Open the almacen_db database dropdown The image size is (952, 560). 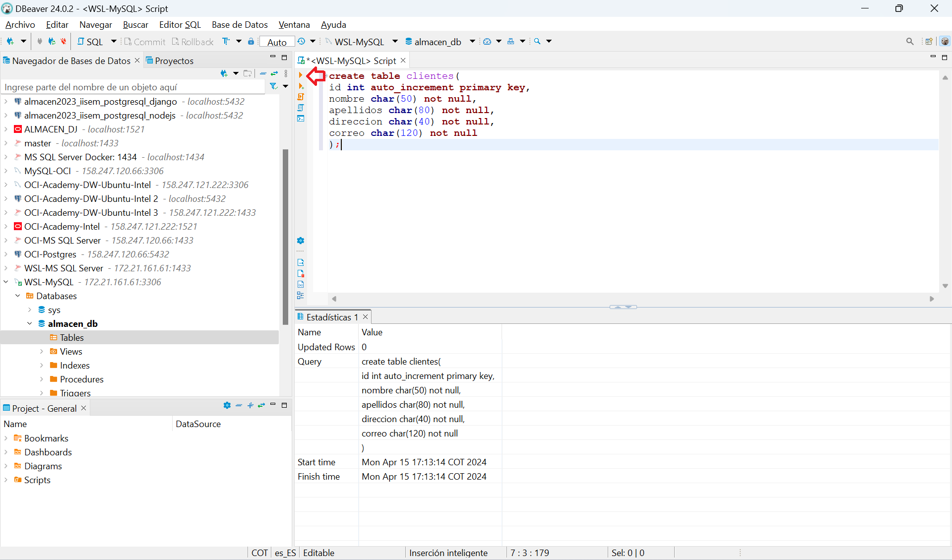pos(472,42)
